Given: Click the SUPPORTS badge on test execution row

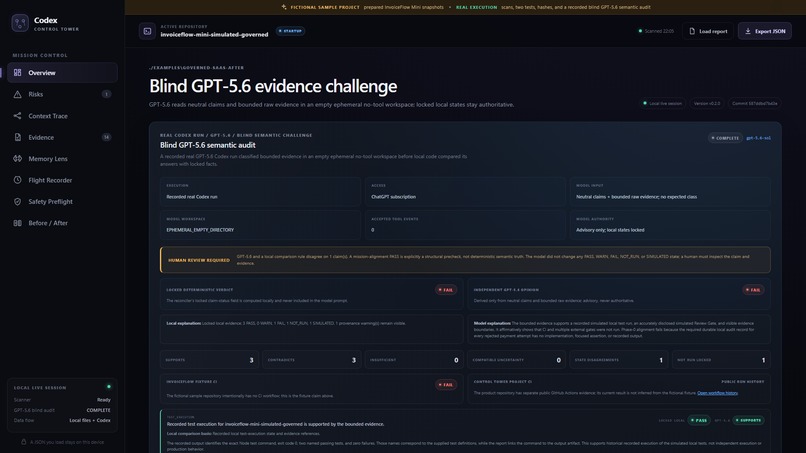Looking at the screenshot, I should 748,420.
